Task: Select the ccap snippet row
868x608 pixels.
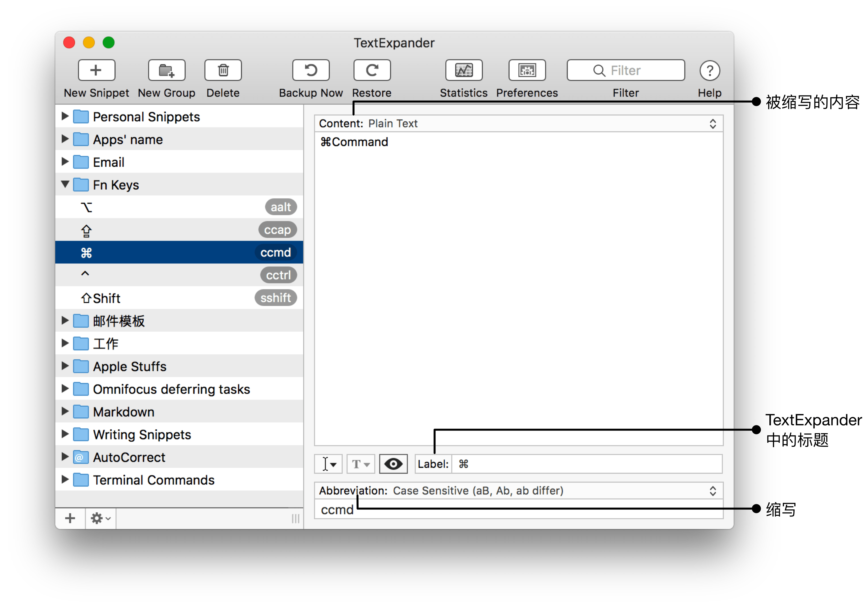Action: point(179,230)
